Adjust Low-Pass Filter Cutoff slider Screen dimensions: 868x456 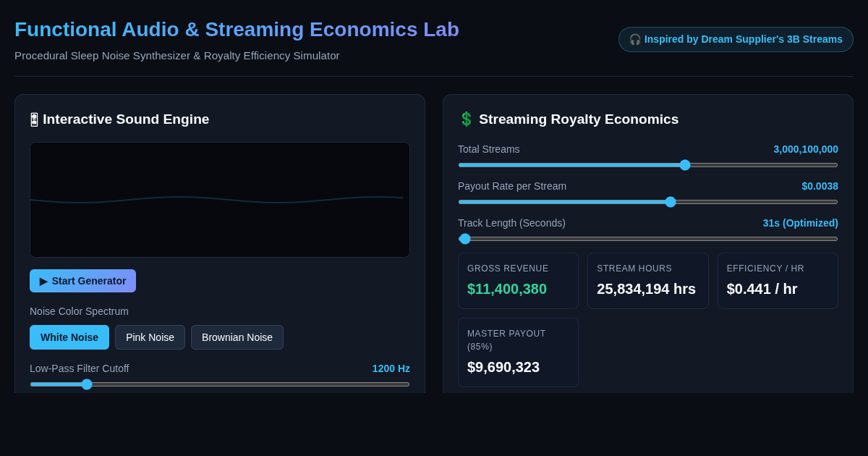220,384
